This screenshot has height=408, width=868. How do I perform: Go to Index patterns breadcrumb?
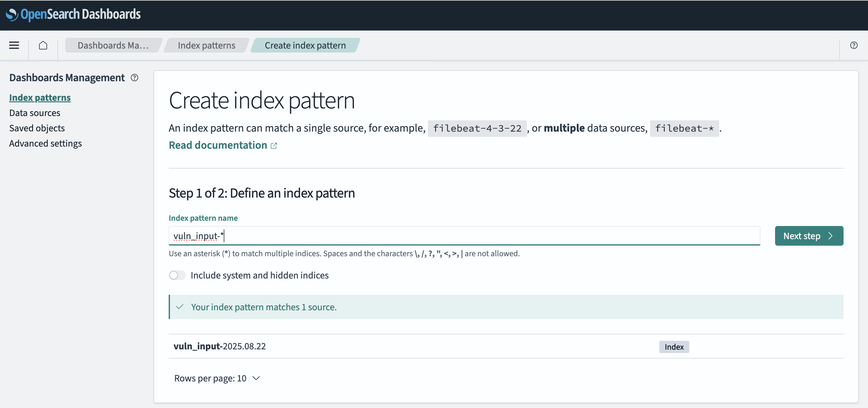pos(206,45)
